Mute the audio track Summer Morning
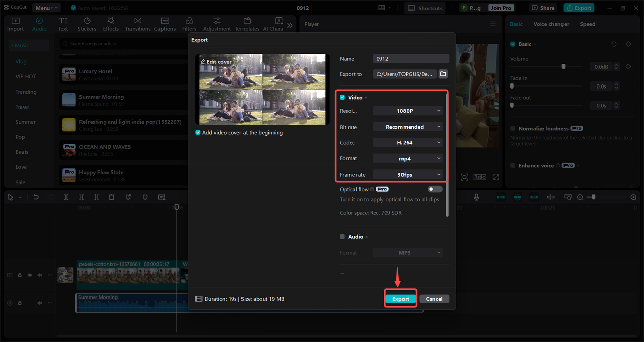This screenshot has width=644, height=342. click(x=40, y=303)
